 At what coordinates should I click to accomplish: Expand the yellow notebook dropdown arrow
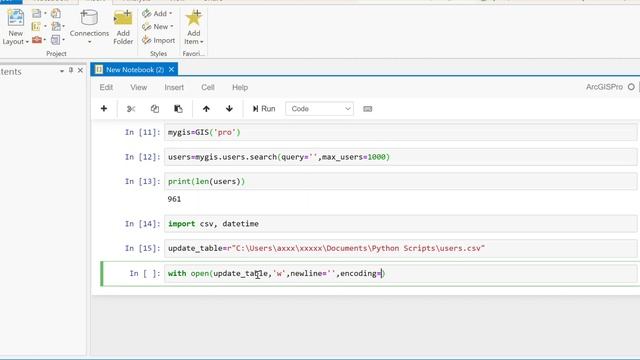[45, 27]
